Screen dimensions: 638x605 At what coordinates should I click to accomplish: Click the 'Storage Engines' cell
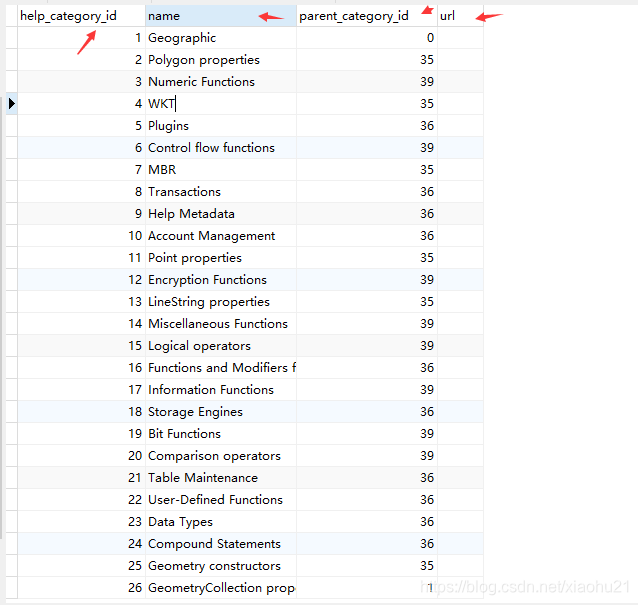tap(221, 411)
